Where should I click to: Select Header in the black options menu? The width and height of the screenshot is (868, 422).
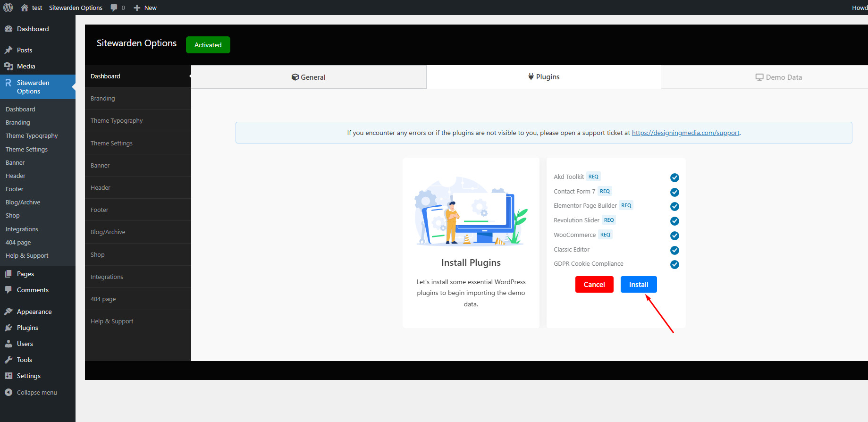pos(138,187)
